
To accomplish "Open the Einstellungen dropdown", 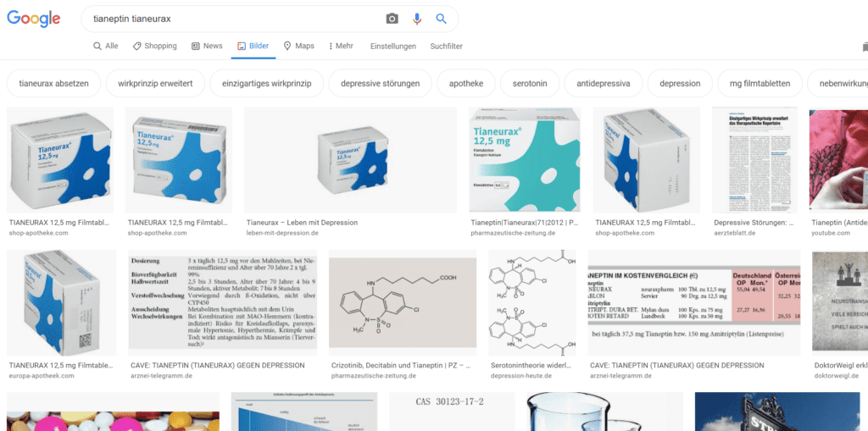I will (x=393, y=46).
